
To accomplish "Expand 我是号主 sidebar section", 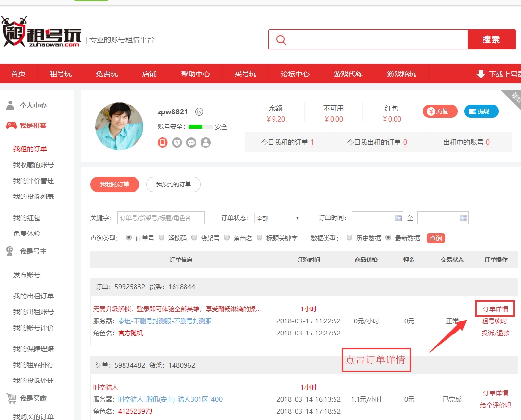I will 33,251.
